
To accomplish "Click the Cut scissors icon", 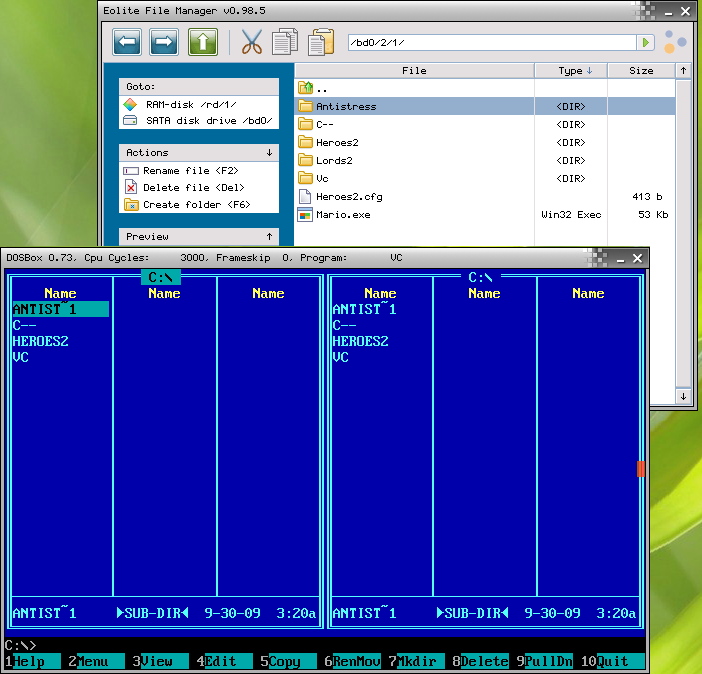I will coord(251,42).
